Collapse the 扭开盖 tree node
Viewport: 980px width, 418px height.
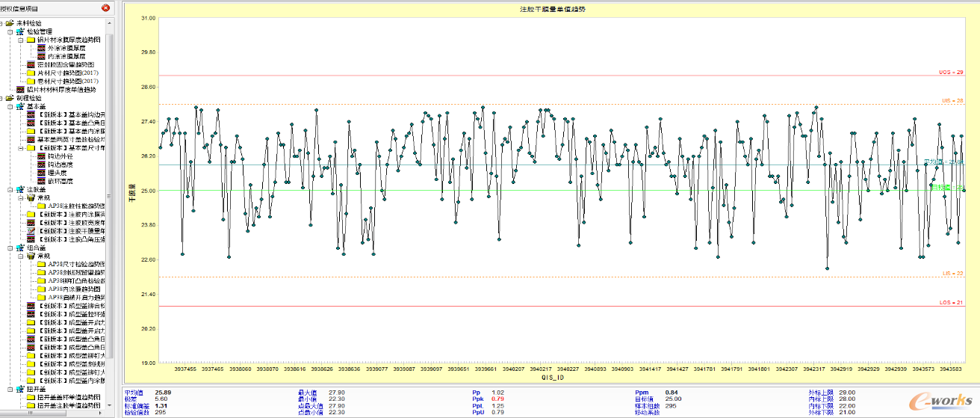click(10, 389)
